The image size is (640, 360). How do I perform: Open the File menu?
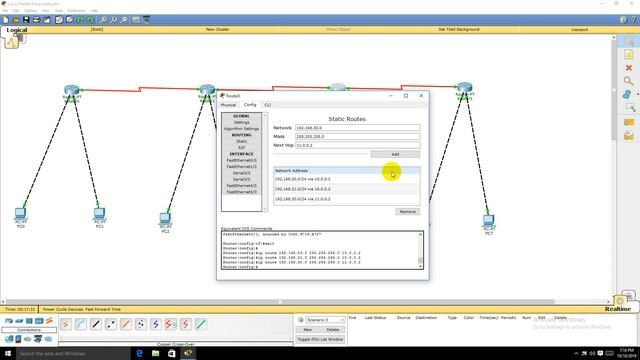5,11
